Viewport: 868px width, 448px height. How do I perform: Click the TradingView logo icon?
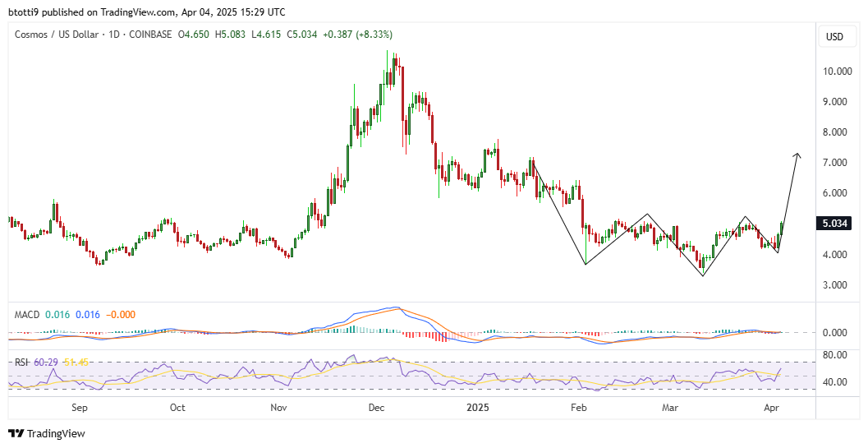coord(16,433)
